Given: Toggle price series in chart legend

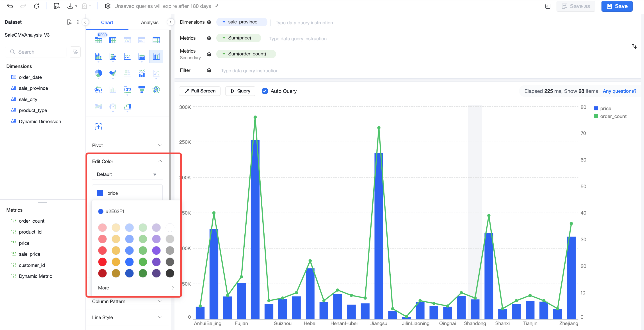Looking at the screenshot, I should coord(603,108).
